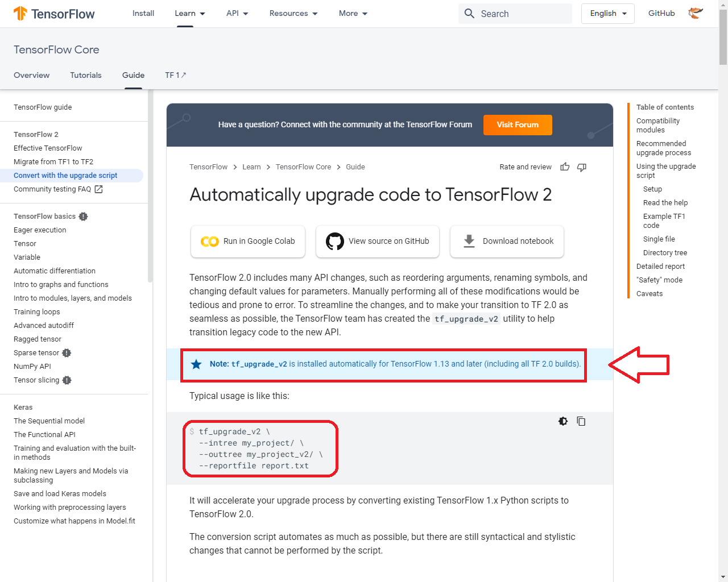
Task: Jump to Using the upgrade script
Action: 666,171
